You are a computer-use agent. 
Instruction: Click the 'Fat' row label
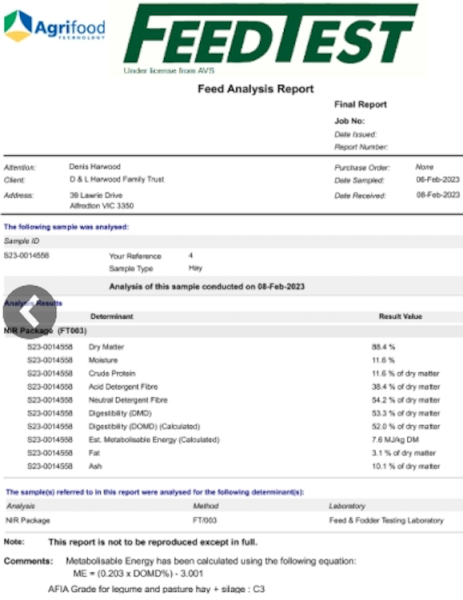pyautogui.click(x=94, y=453)
